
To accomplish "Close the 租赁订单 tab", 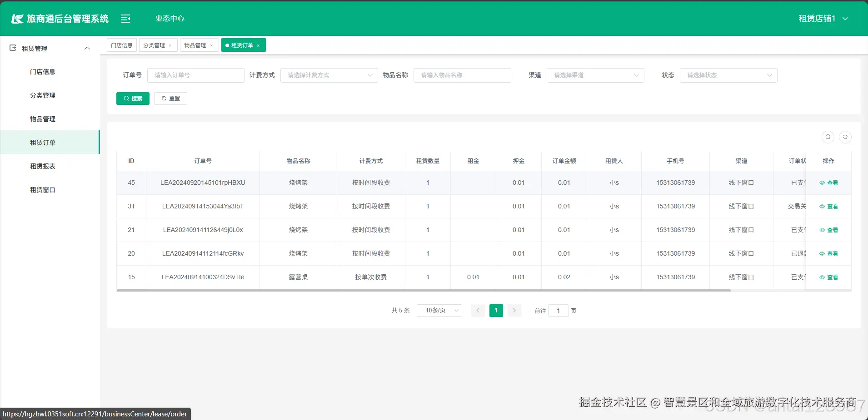I will tap(258, 45).
